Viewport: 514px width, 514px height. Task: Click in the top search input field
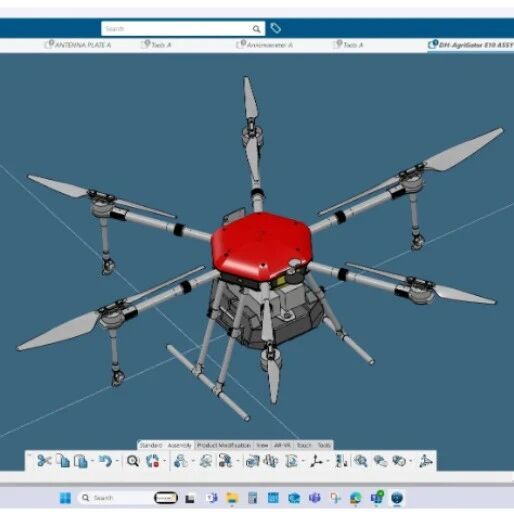pos(177,29)
